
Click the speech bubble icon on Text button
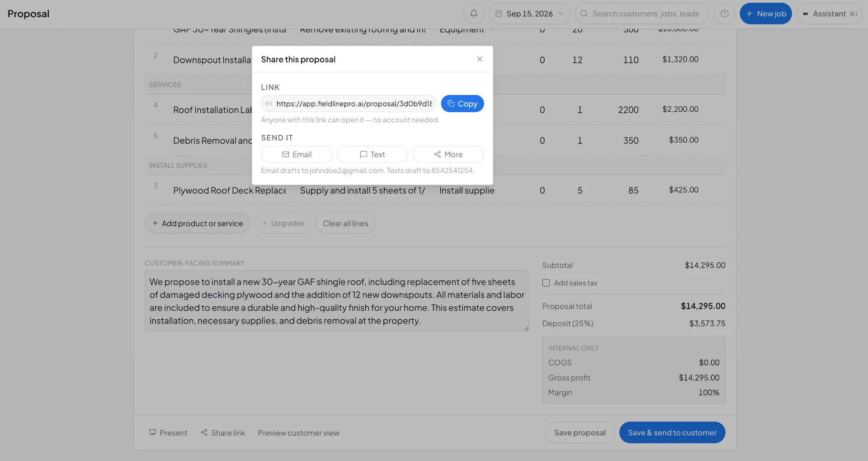pos(363,154)
